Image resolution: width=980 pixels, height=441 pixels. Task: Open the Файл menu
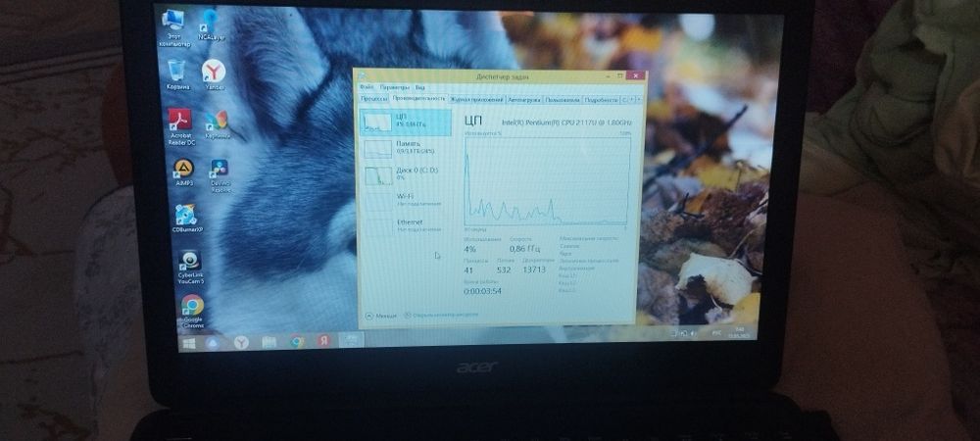click(367, 87)
